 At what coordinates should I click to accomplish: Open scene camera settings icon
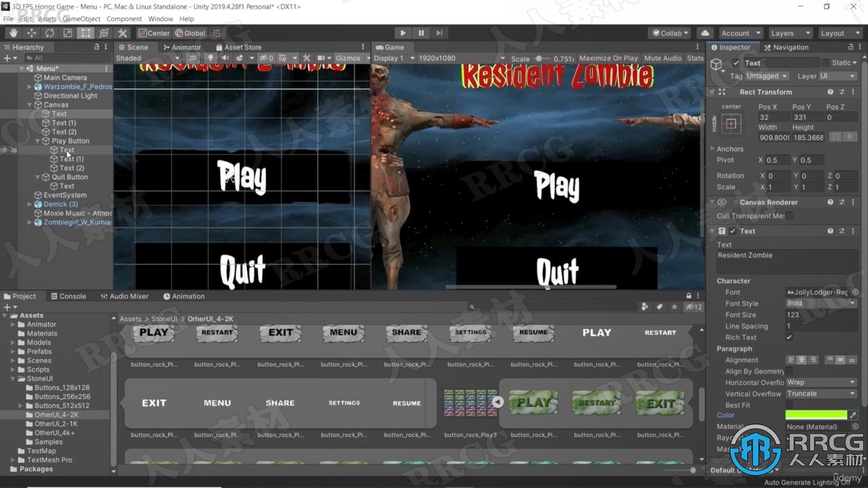pyautogui.click(x=323, y=58)
